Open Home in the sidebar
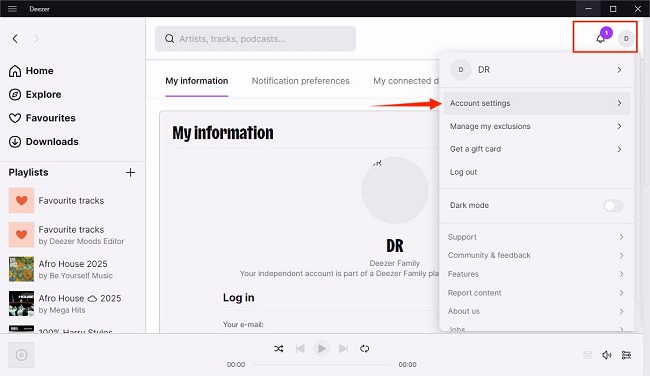The width and height of the screenshot is (650, 376). pyautogui.click(x=31, y=71)
